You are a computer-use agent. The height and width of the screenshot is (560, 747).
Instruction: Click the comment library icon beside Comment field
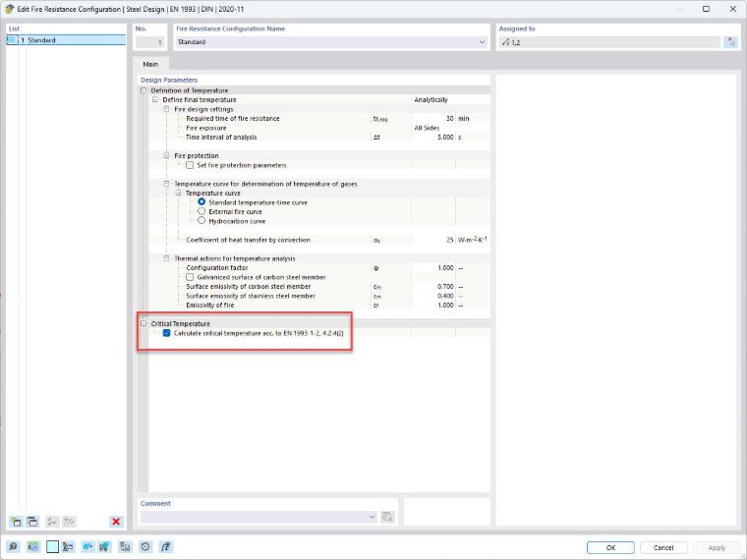click(x=388, y=517)
